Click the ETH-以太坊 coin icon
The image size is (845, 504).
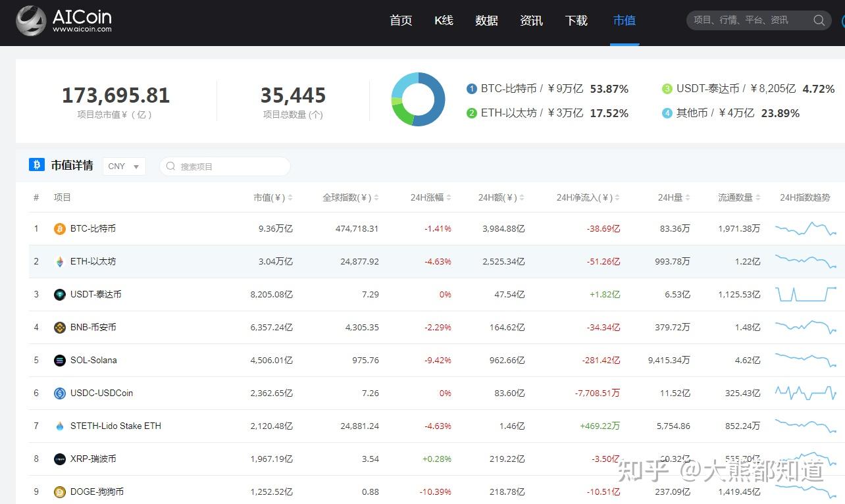[60, 262]
